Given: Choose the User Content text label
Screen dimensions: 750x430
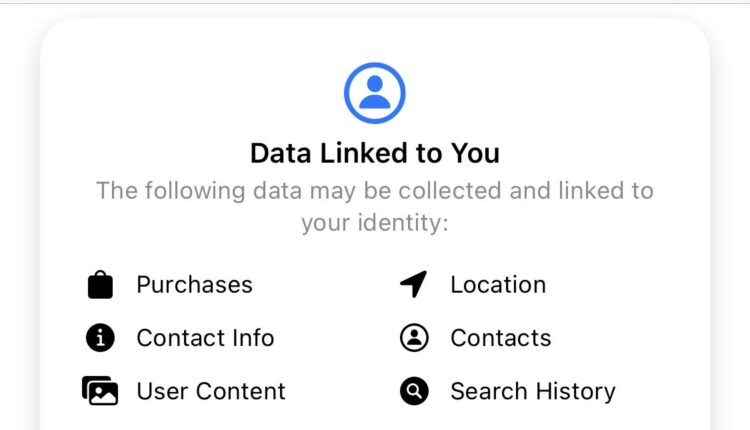Looking at the screenshot, I should 211,391.
